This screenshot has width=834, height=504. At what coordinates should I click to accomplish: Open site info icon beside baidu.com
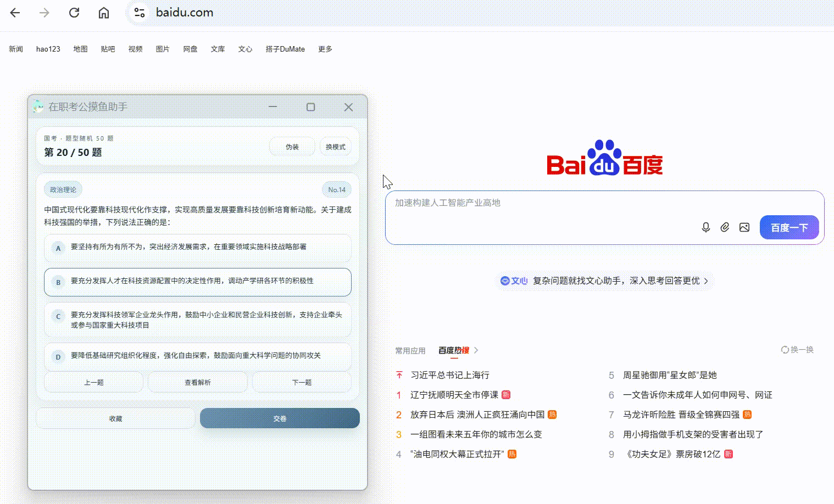[140, 13]
